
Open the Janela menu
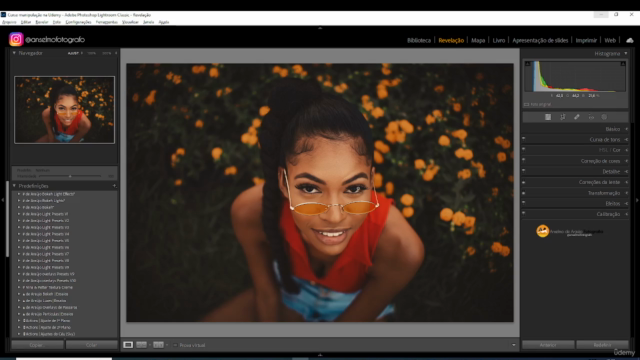(149, 22)
